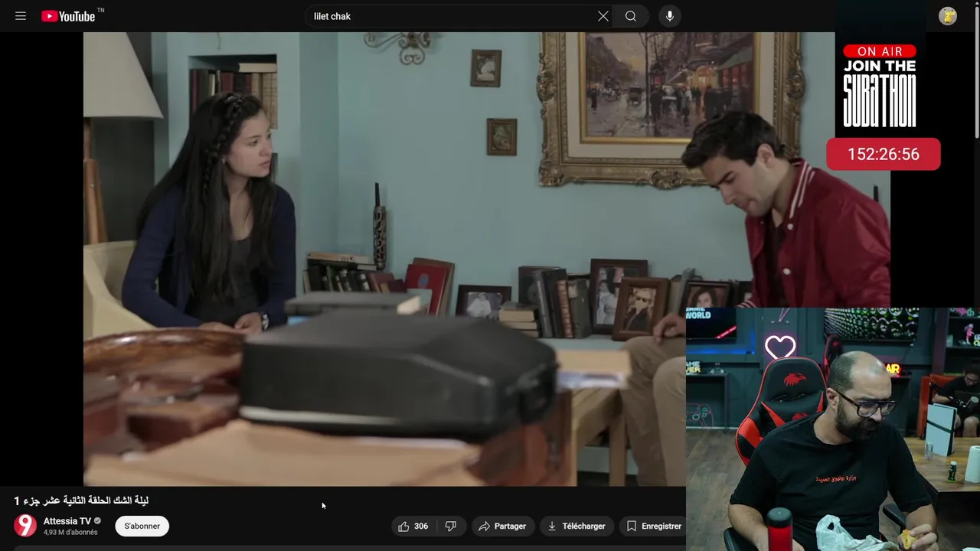
Task: Open the YouTube hamburger guide menu
Action: (x=21, y=16)
